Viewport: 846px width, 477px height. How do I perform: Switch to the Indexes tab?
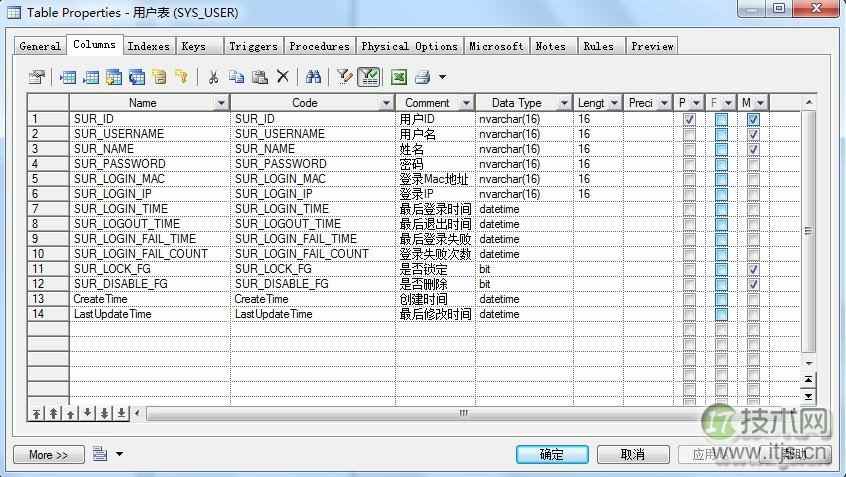click(x=148, y=46)
